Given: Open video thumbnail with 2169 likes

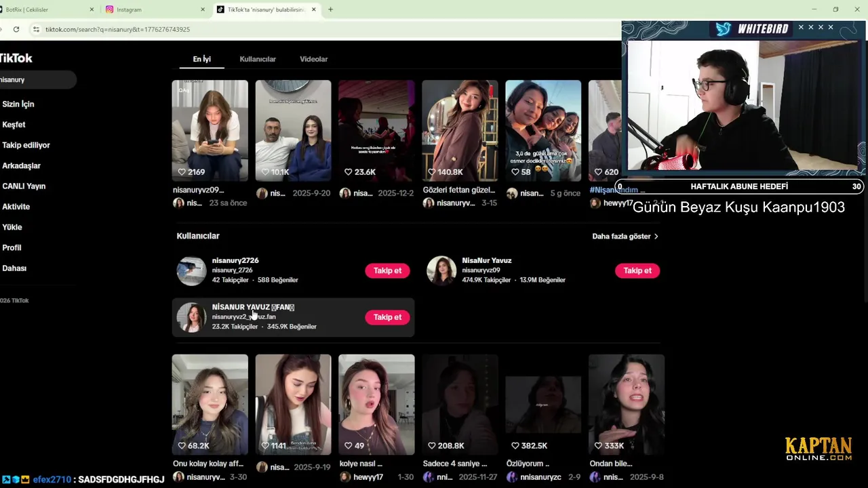Looking at the screenshot, I should tap(210, 130).
